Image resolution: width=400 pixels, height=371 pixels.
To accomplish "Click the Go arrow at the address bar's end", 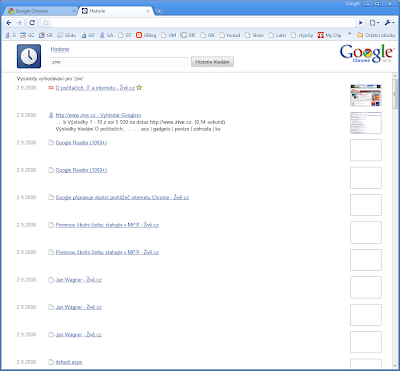I will click(361, 23).
